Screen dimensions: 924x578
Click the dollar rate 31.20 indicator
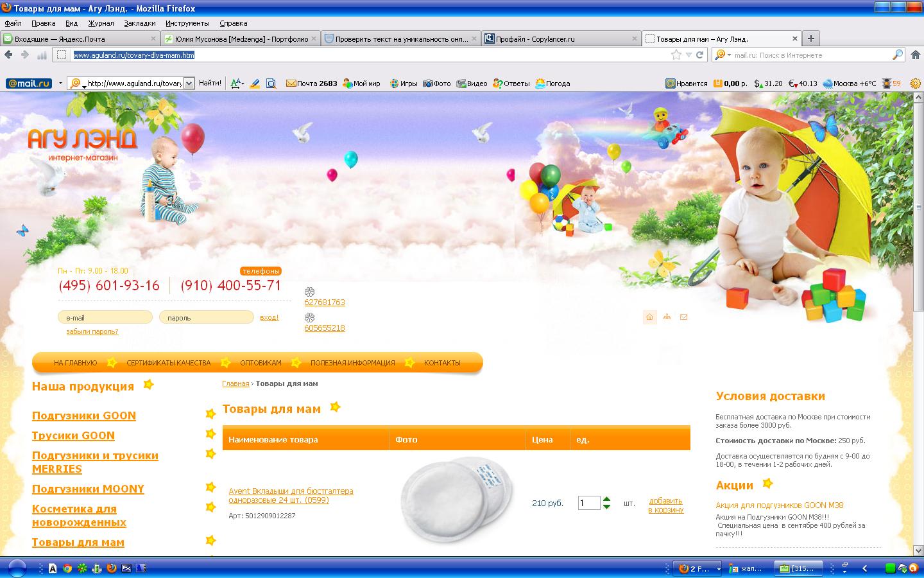tap(768, 83)
